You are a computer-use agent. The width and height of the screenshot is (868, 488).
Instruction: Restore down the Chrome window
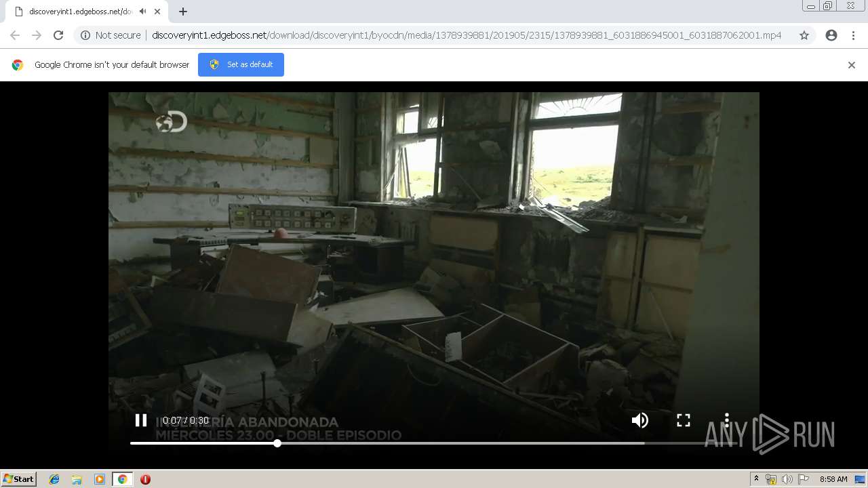coord(828,6)
